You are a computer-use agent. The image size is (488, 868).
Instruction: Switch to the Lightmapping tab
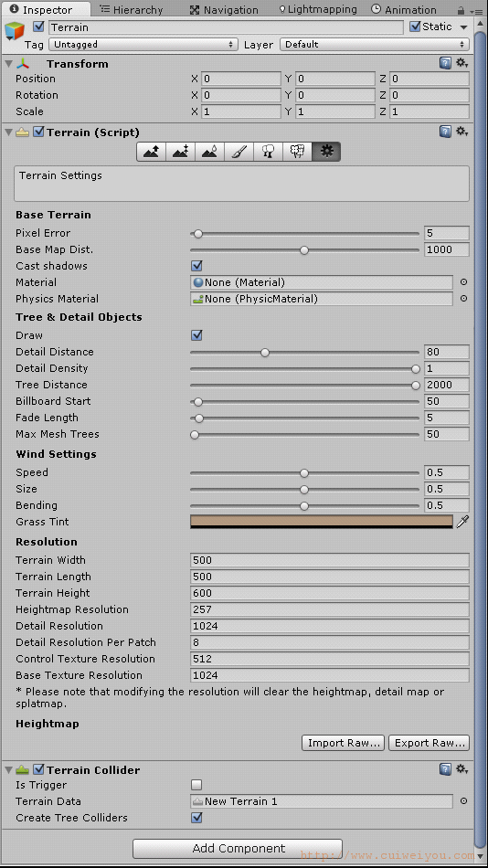pyautogui.click(x=318, y=9)
